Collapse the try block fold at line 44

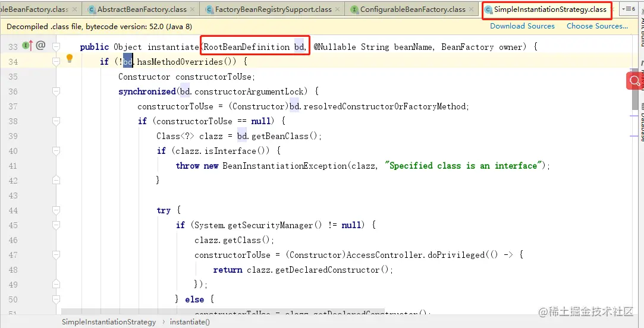56,210
